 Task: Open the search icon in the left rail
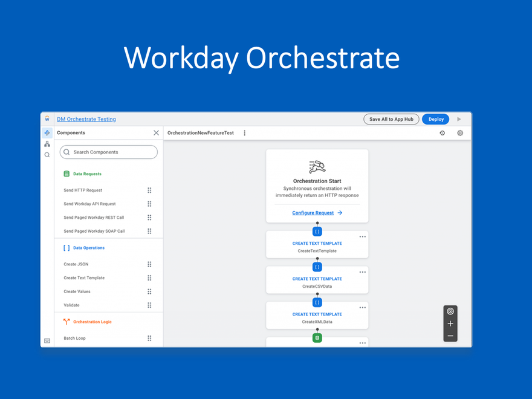47,155
